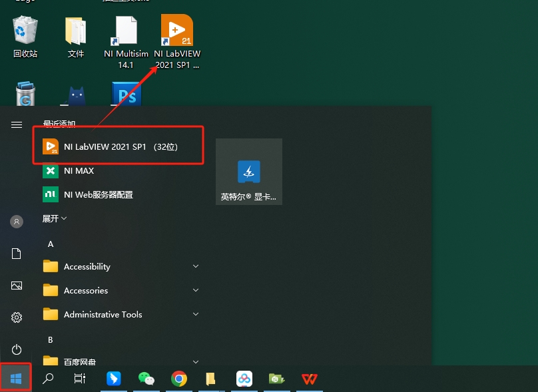Open the blue bird app on taskbar
This screenshot has height=392, width=538.
pyautogui.click(x=114, y=379)
